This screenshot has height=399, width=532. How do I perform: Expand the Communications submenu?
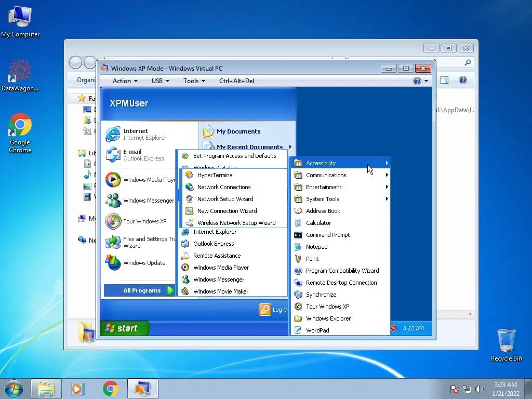[341, 175]
